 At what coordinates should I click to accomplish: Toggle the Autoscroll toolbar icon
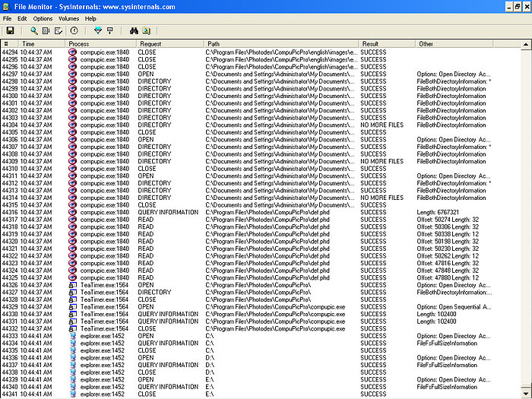pos(46,31)
